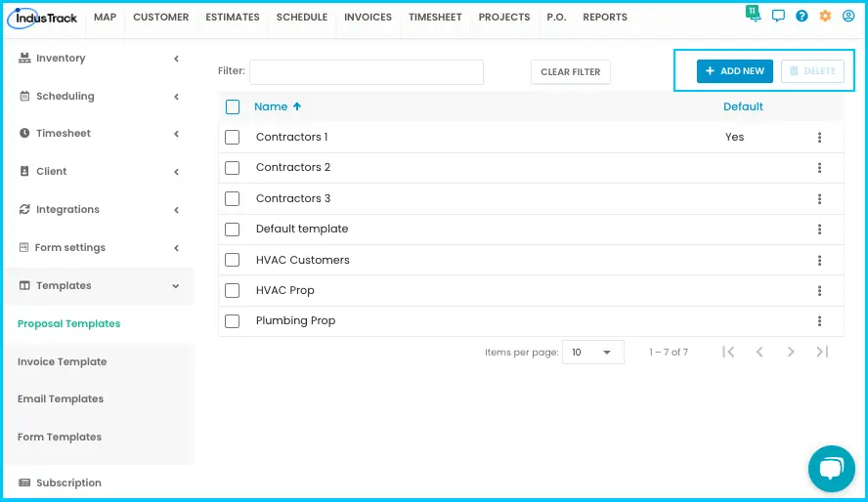Viewport: 868px width, 502px height.
Task: Go to the first page of results
Action: (x=728, y=352)
